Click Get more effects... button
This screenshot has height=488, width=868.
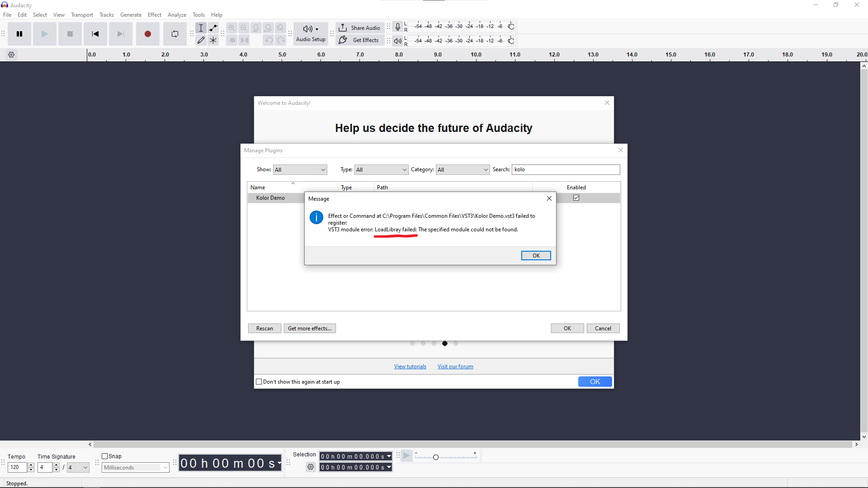(310, 328)
